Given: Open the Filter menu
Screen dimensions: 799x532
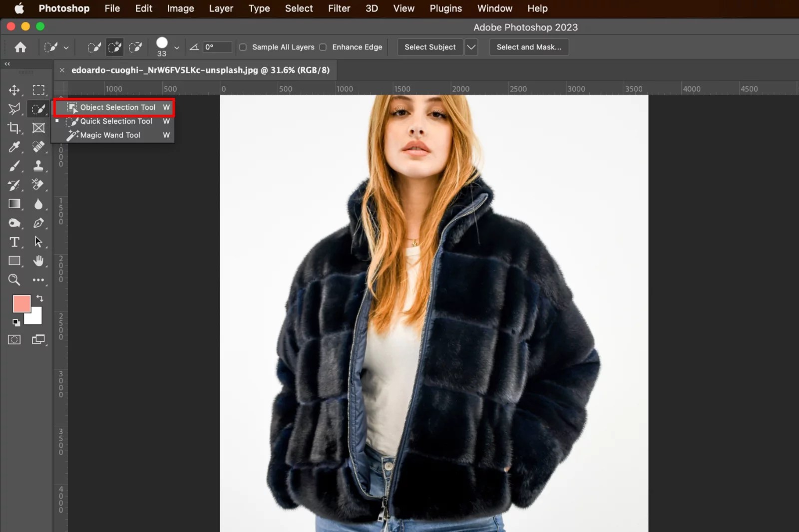Looking at the screenshot, I should (339, 8).
